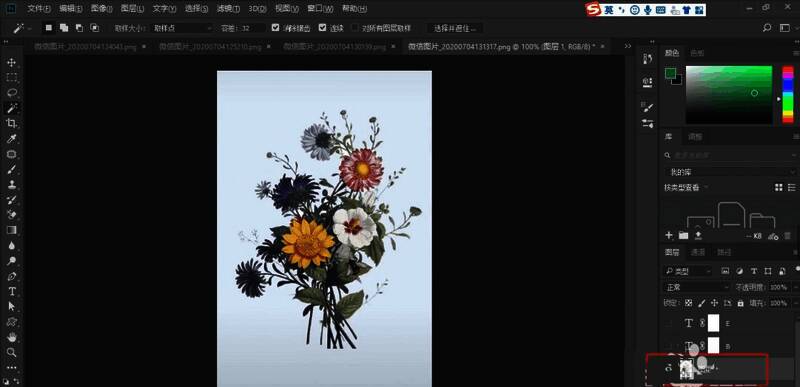Select the Horizontal Type tool
This screenshot has width=800, height=387.
[11, 291]
